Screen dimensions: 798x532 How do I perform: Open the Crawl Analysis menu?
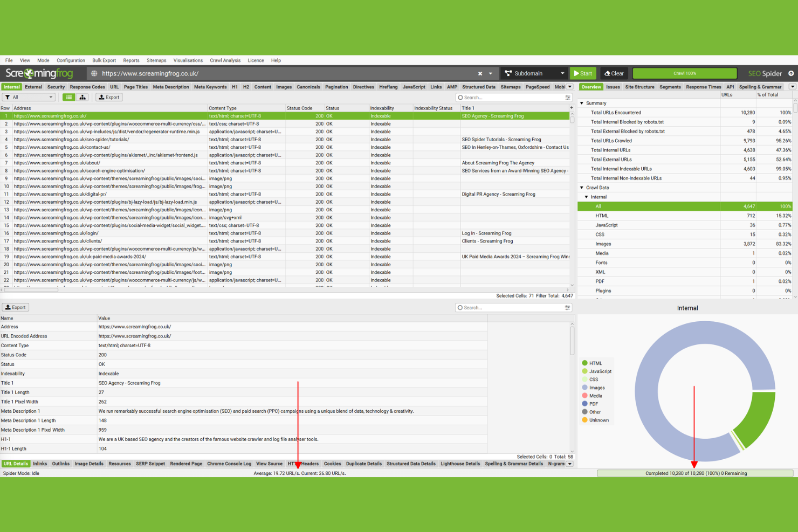(225, 60)
